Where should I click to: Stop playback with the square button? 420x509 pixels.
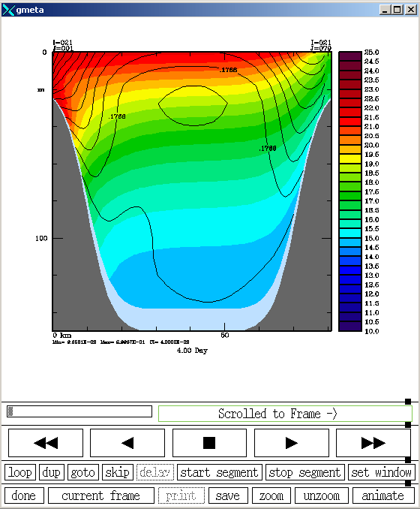point(209,443)
